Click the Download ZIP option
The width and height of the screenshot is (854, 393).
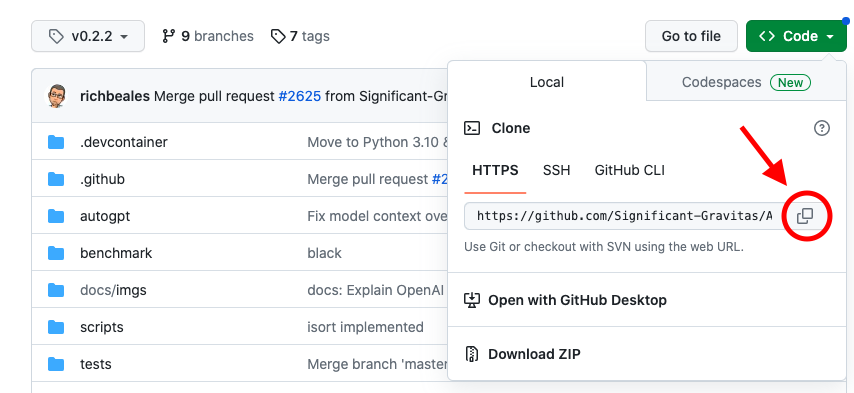(x=534, y=354)
